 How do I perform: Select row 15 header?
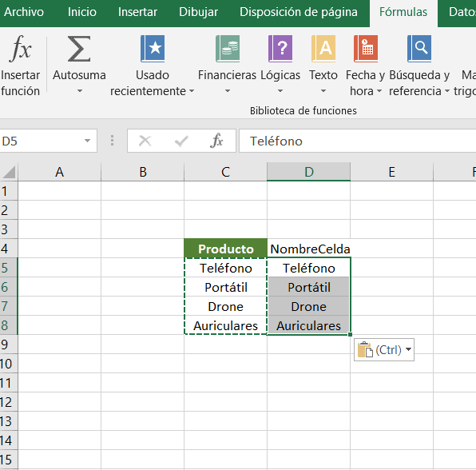click(9, 460)
